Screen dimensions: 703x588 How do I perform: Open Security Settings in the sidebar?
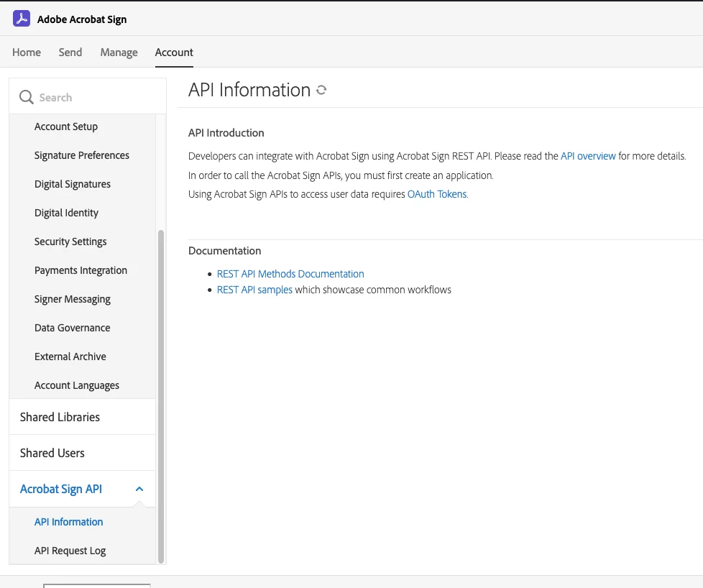(x=70, y=242)
